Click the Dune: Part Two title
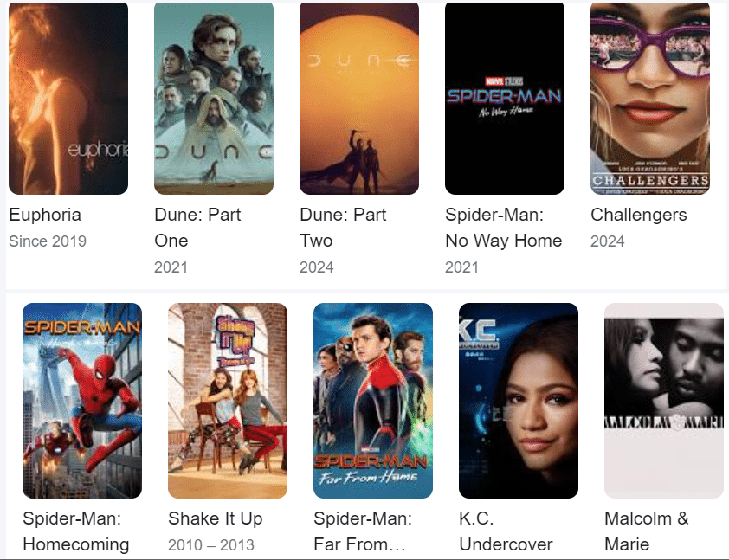The width and height of the screenshot is (729, 560). (343, 228)
